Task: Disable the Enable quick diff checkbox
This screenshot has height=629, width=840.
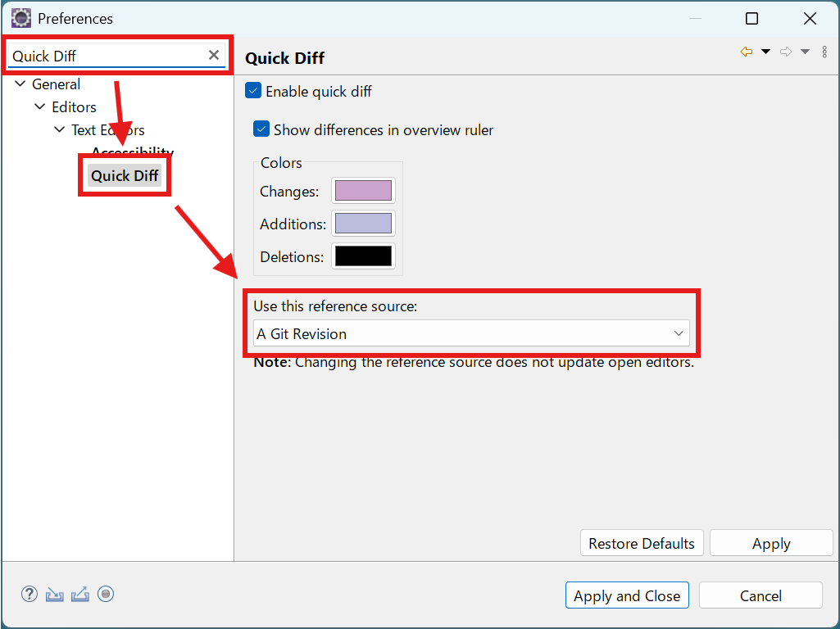Action: (x=253, y=91)
